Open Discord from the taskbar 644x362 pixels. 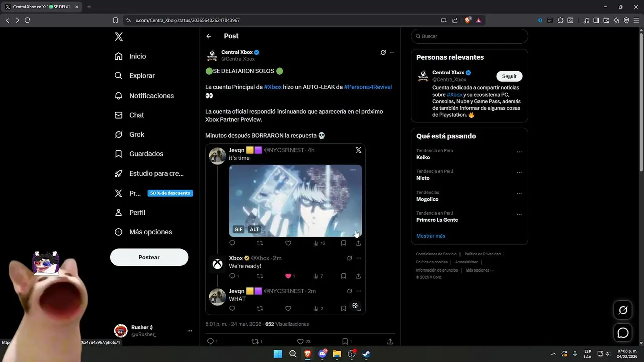click(322, 354)
